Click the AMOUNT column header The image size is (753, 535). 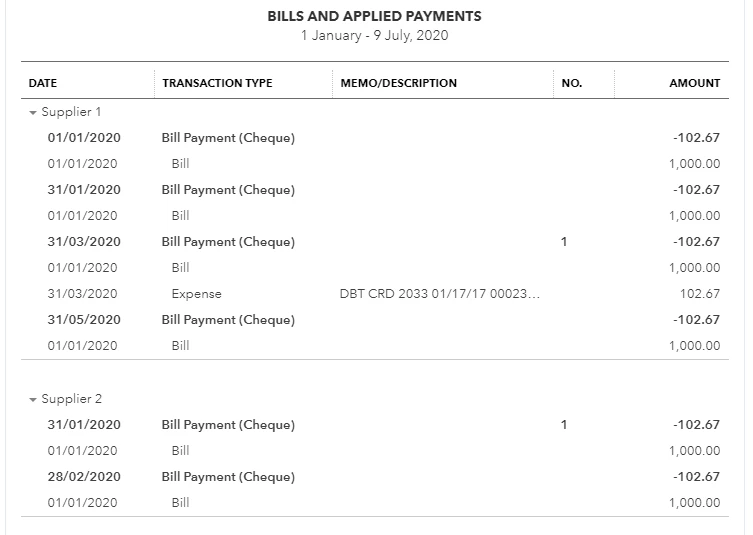point(694,83)
